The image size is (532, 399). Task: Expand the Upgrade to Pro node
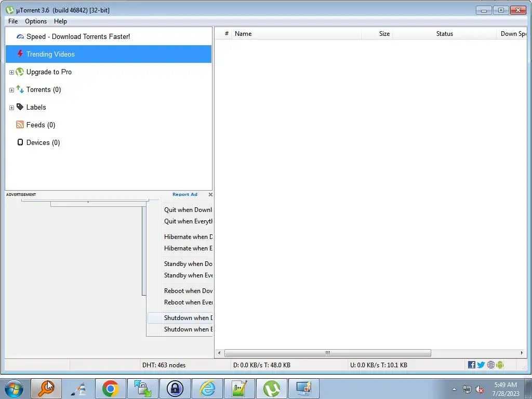(11, 72)
